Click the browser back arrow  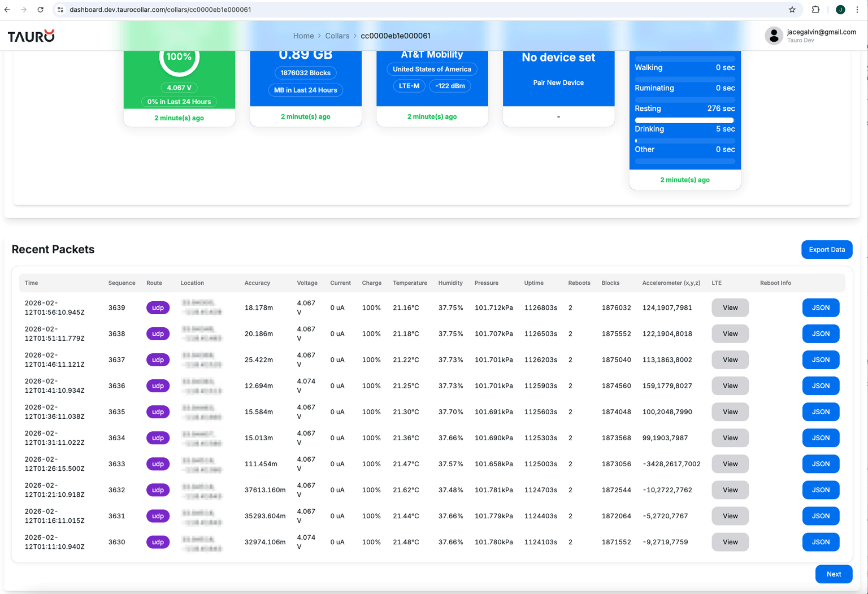coord(7,10)
